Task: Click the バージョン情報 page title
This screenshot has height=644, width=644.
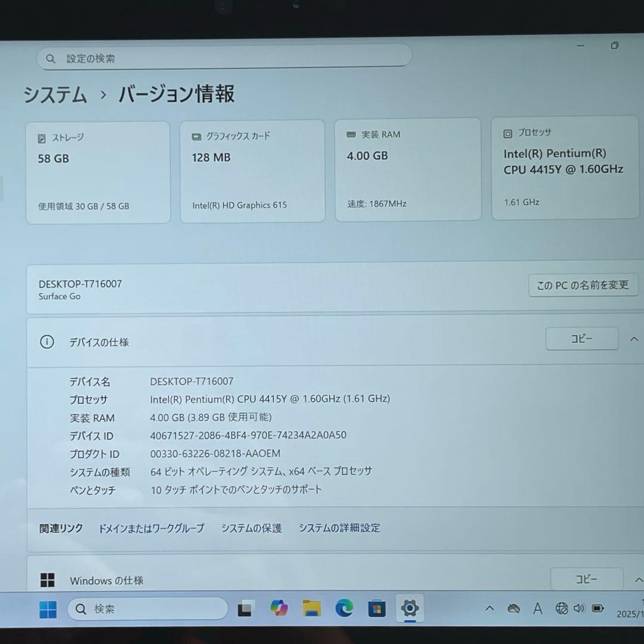Action: tap(177, 94)
